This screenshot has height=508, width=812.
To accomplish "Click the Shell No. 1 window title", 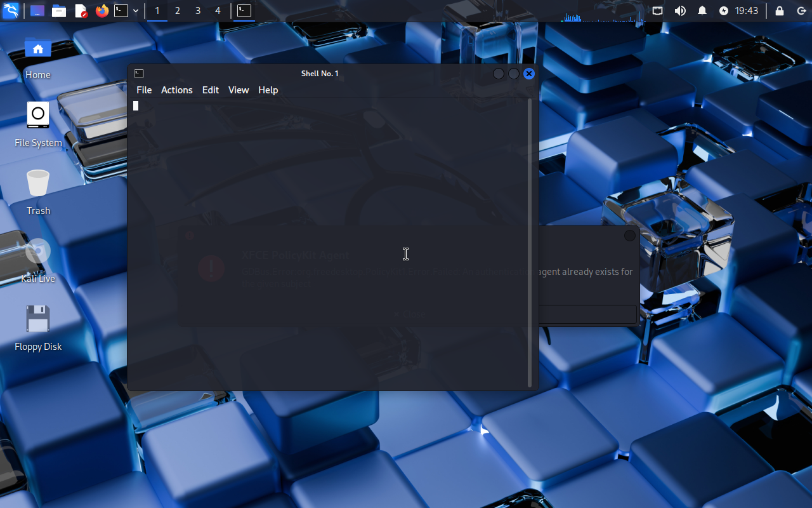I will click(320, 74).
